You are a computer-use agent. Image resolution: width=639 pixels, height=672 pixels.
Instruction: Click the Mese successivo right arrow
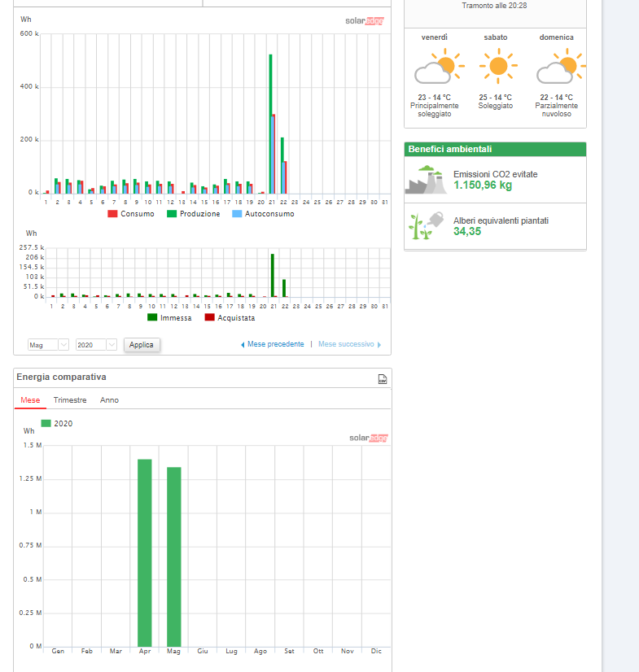[379, 345]
